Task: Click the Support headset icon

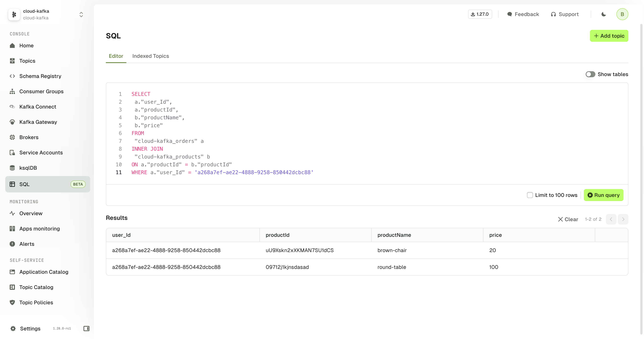Action: [x=553, y=14]
